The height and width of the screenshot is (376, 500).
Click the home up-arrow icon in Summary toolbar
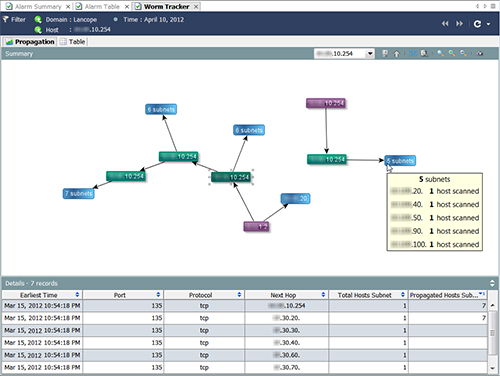pyautogui.click(x=396, y=53)
